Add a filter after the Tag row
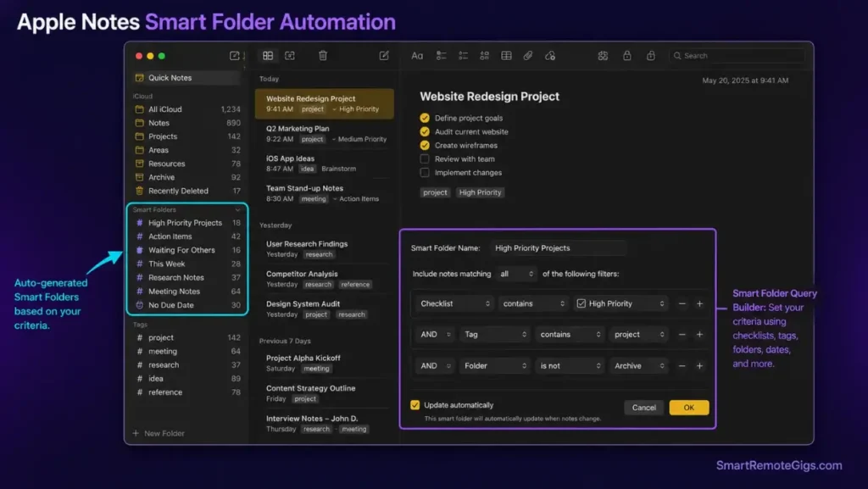 [699, 335]
